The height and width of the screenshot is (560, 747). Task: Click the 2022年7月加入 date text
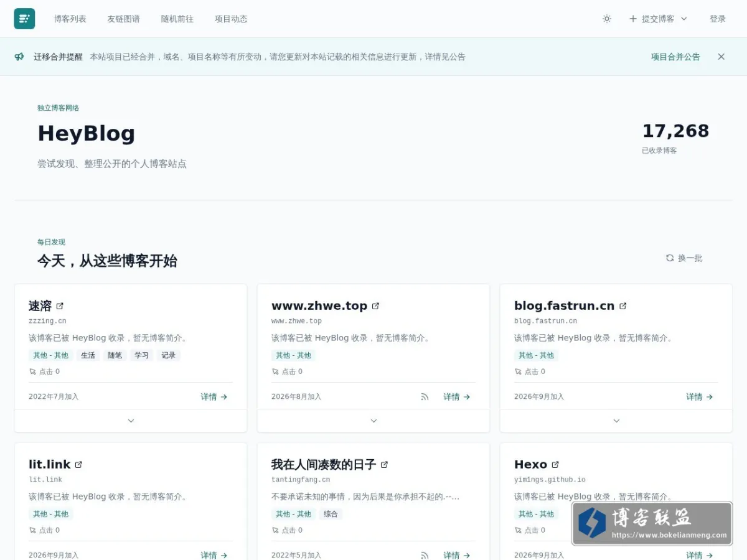(54, 397)
